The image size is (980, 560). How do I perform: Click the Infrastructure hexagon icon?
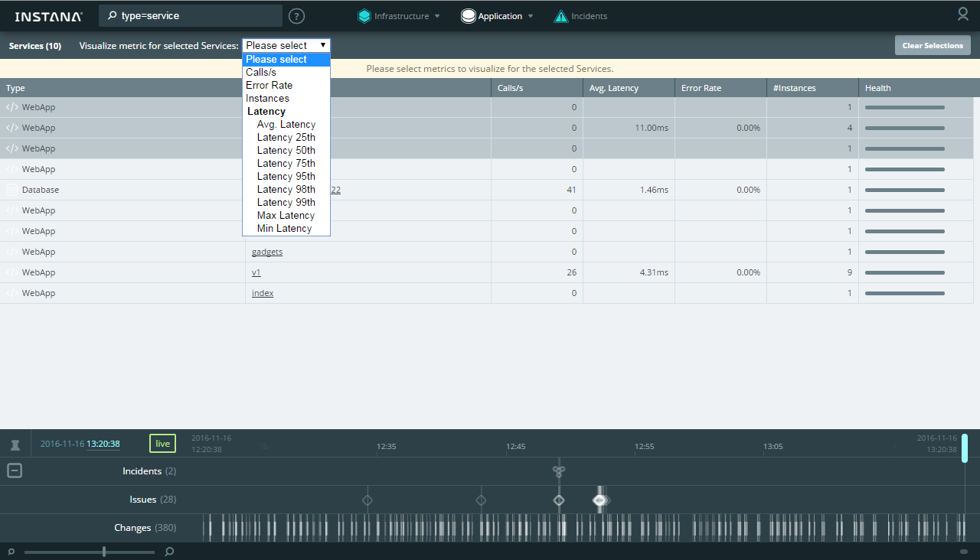tap(364, 16)
